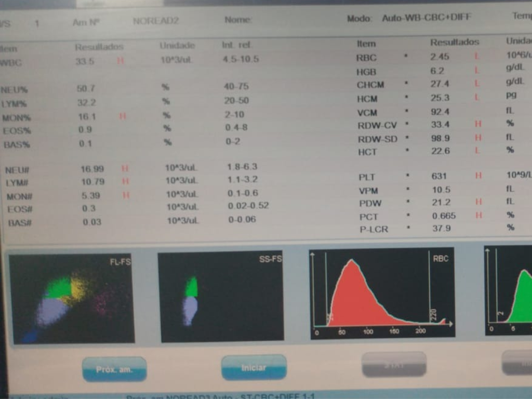The height and width of the screenshot is (399, 532).
Task: Click the red H flag beside PLT
Action: [478, 176]
